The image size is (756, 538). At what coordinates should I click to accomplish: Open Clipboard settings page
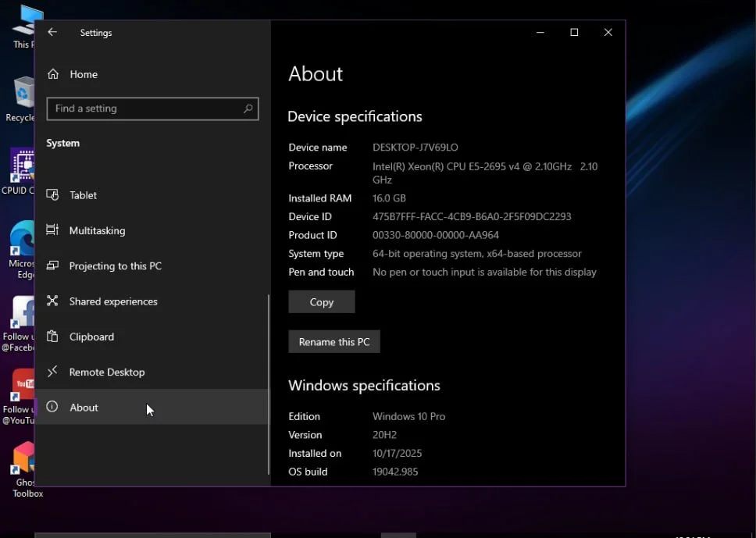152,337
